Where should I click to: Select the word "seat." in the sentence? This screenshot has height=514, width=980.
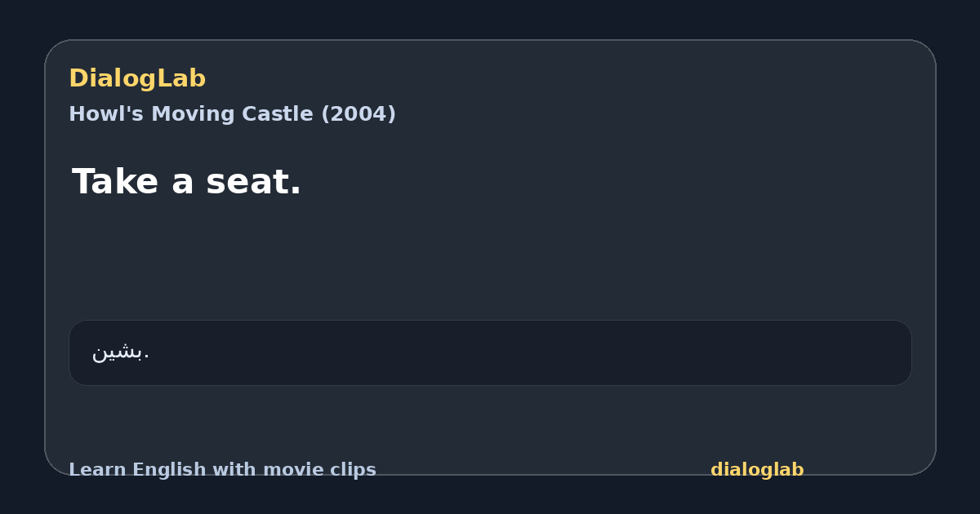point(253,181)
